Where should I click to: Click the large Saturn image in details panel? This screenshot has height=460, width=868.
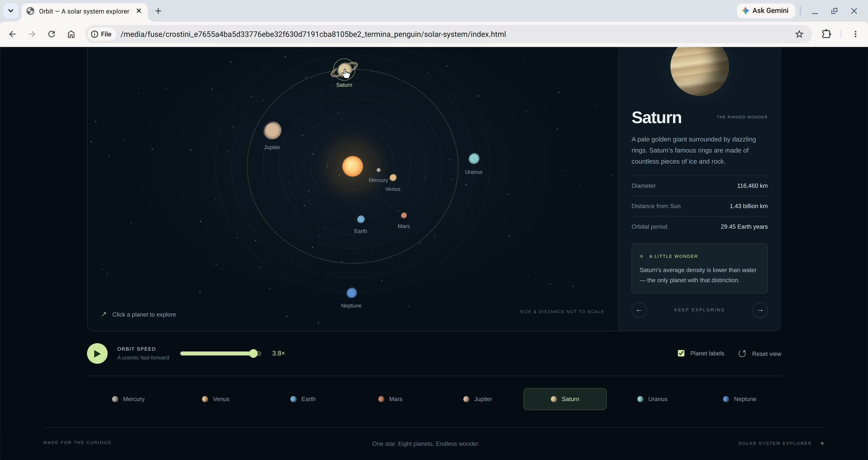click(x=699, y=68)
